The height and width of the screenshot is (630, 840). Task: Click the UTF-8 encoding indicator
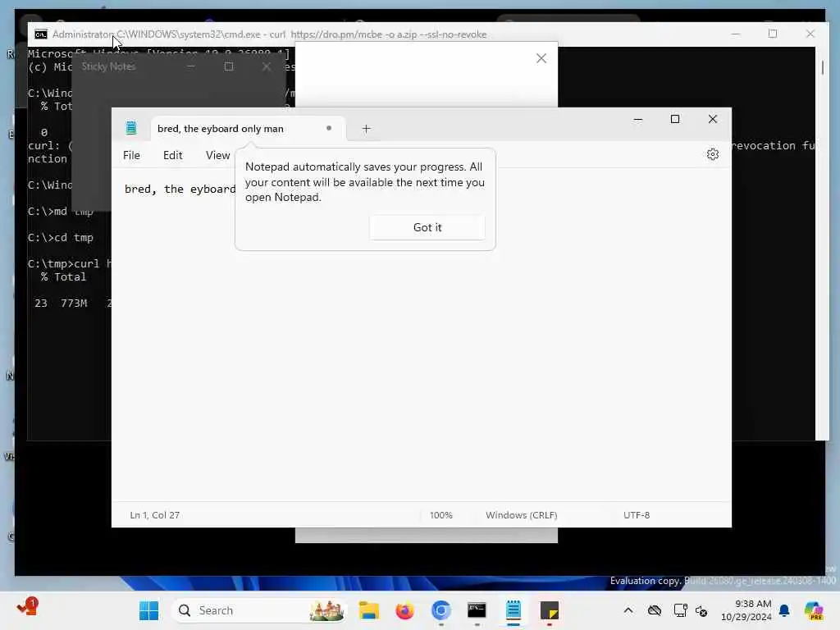click(x=637, y=515)
